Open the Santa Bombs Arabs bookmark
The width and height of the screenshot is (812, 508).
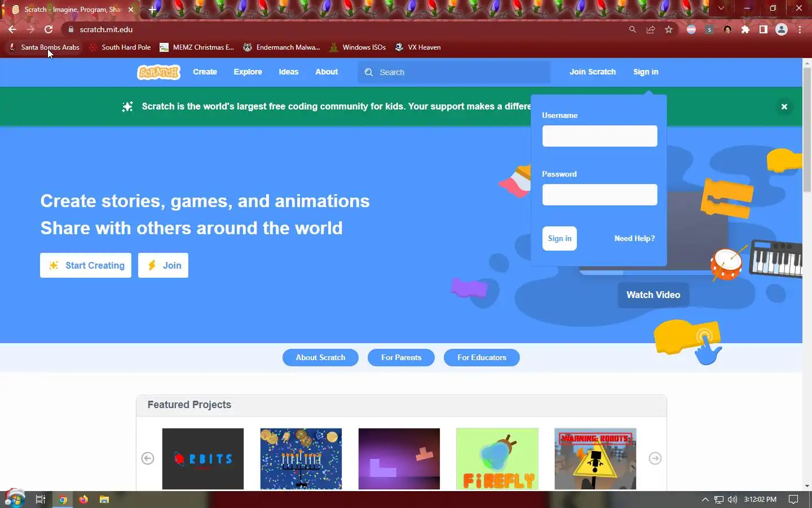click(x=44, y=47)
